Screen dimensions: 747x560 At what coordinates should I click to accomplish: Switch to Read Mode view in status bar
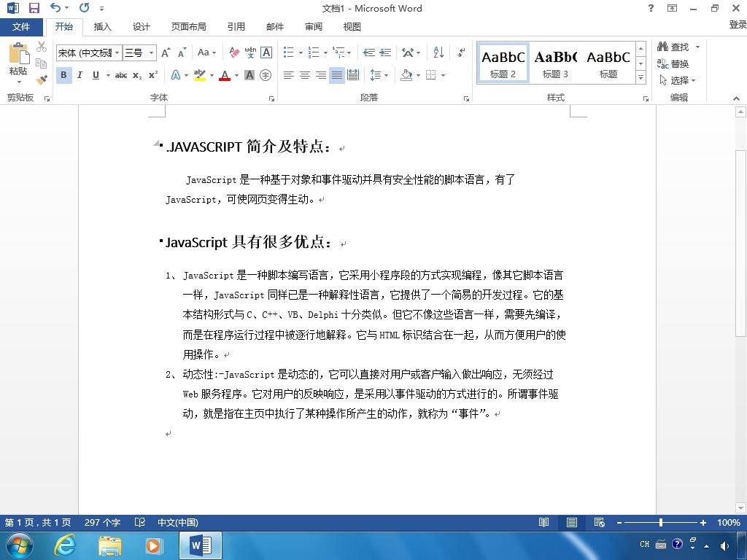[x=543, y=522]
